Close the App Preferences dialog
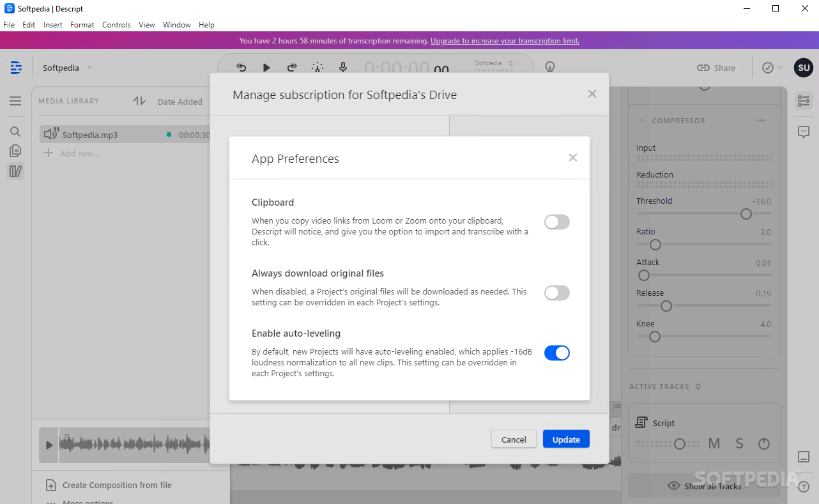Viewport: 819px width, 504px height. coord(573,158)
